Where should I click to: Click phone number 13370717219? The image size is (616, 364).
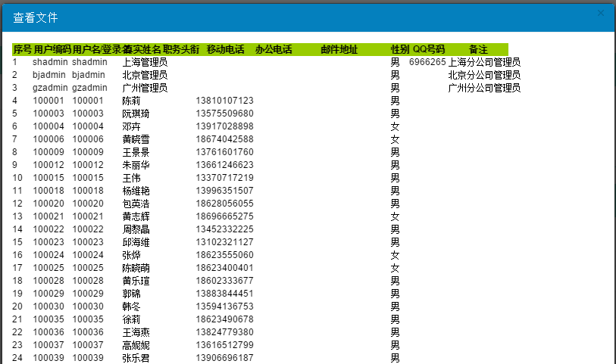pos(225,178)
